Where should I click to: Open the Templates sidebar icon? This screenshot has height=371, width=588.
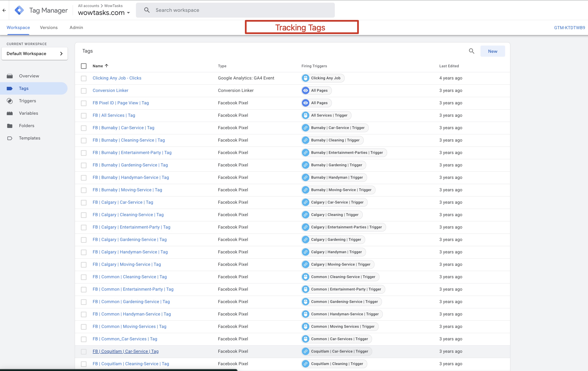click(10, 138)
